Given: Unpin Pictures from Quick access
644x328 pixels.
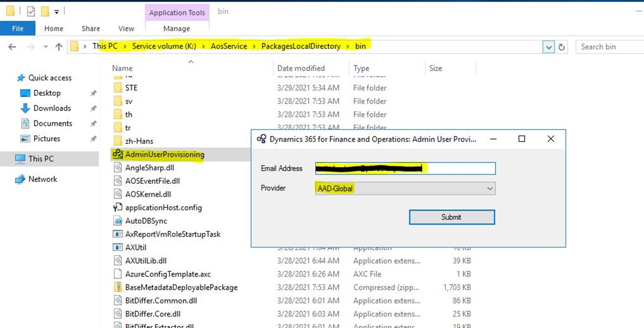Looking at the screenshot, I should click(x=93, y=139).
